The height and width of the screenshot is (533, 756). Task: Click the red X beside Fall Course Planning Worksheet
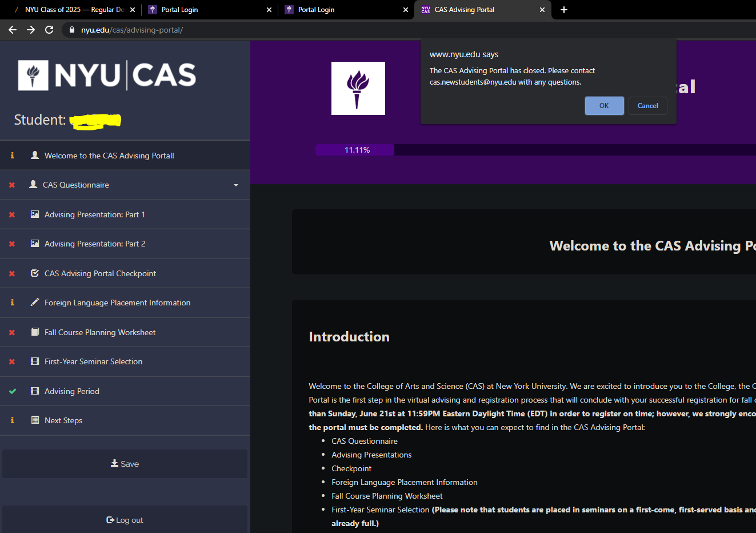point(12,333)
